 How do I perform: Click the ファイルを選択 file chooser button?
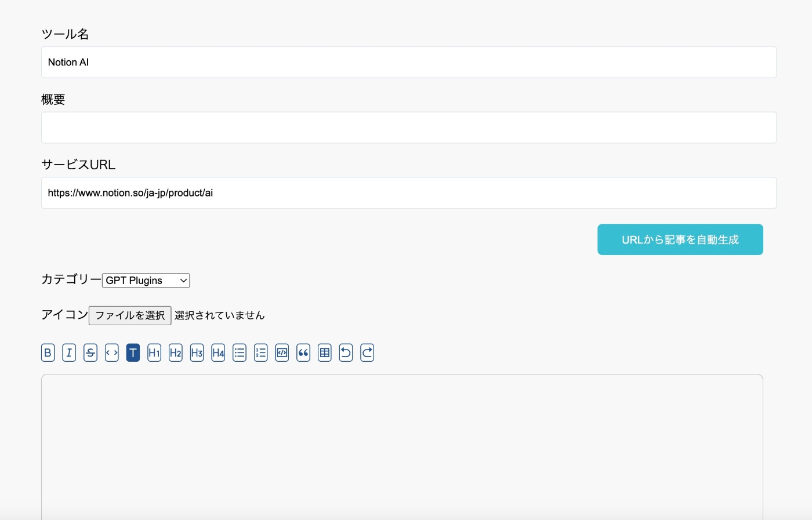[x=130, y=315]
